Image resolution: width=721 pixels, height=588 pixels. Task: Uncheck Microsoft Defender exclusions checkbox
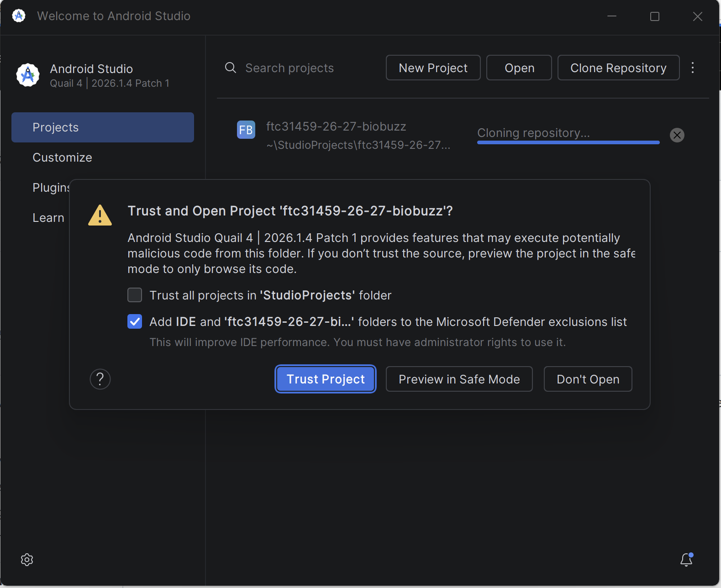[x=134, y=322]
